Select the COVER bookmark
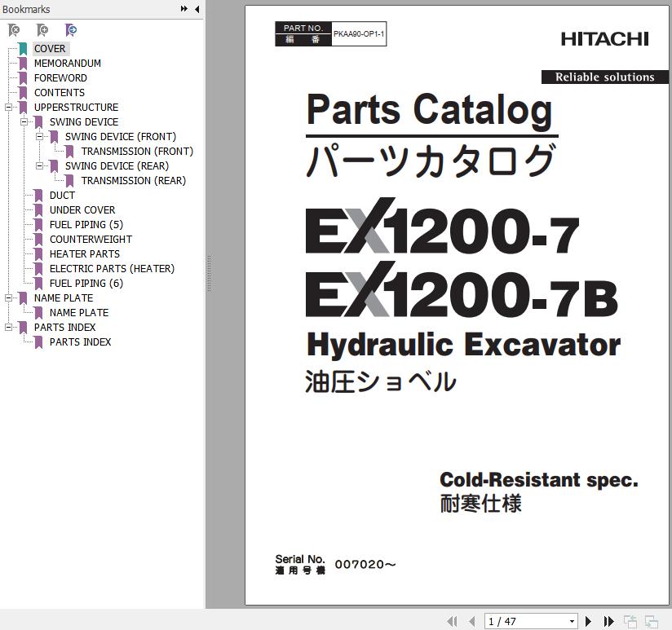 [50, 48]
